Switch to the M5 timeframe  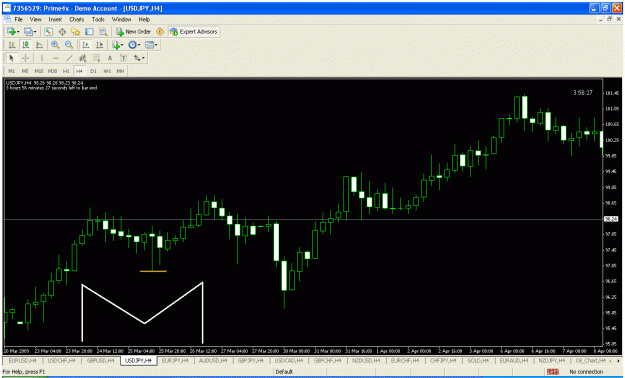(25, 71)
